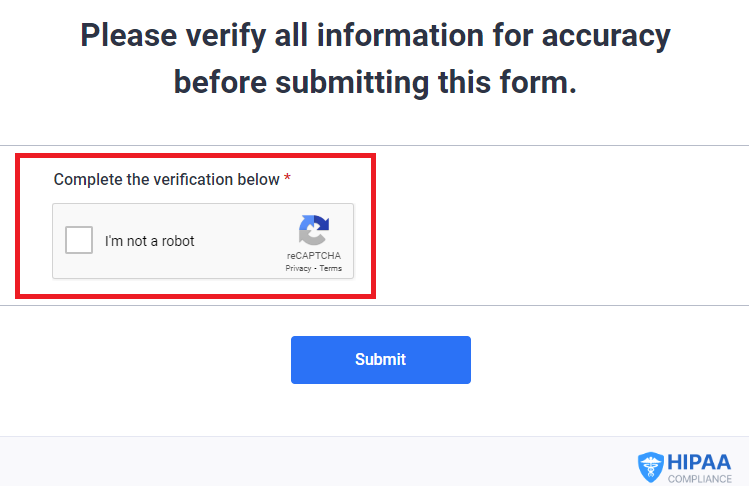Click the red highlight border around verification
The image size is (752, 486).
(195, 155)
